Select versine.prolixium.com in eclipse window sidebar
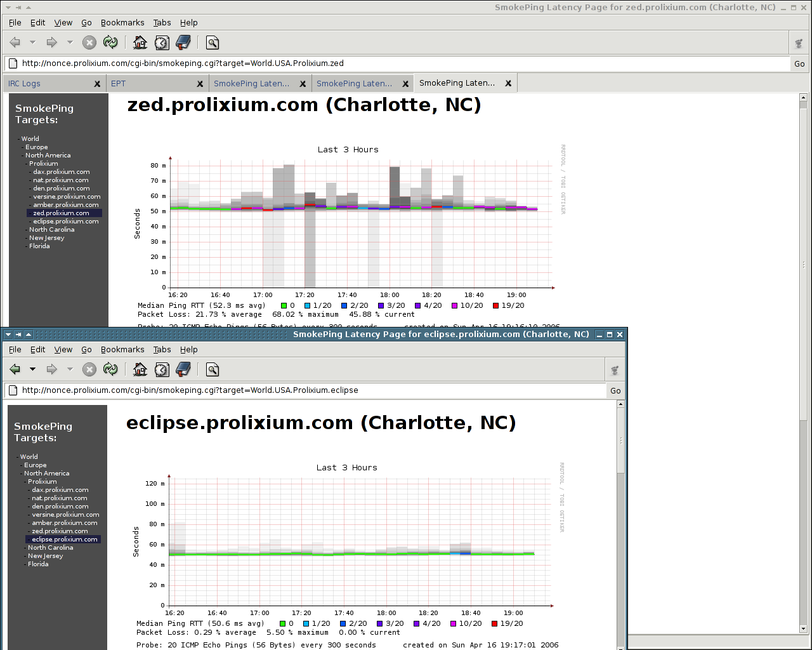The image size is (812, 650). (66, 515)
